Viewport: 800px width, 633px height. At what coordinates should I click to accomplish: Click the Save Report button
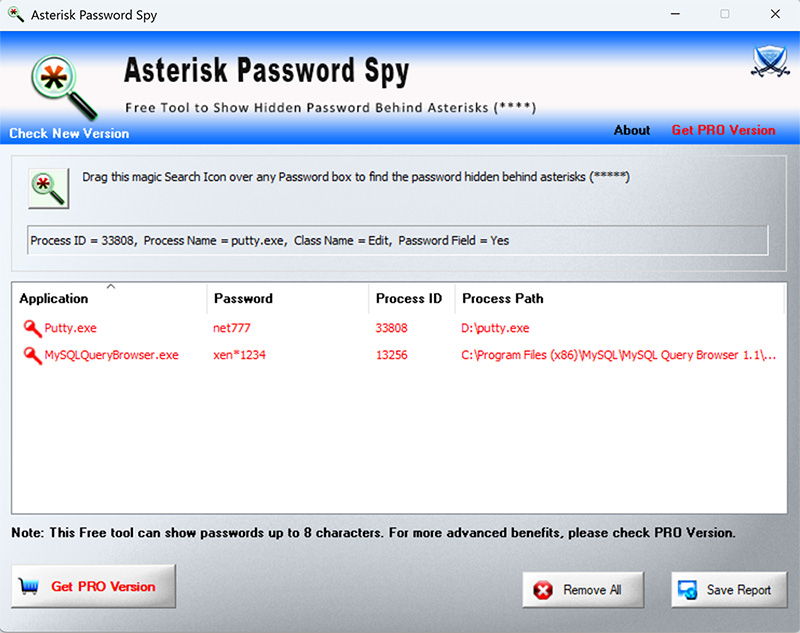(729, 590)
